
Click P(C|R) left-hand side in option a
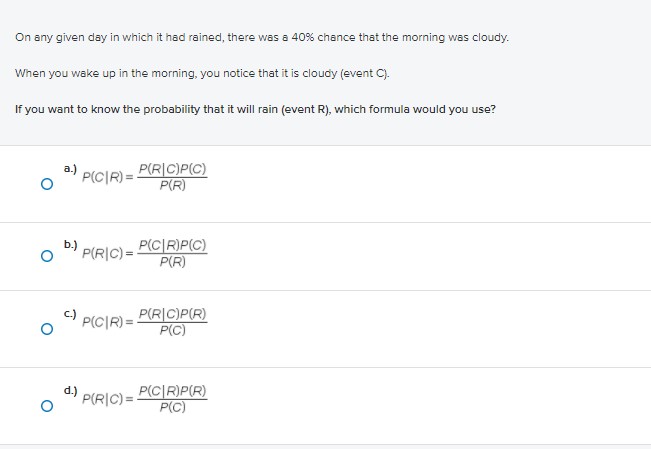pyautogui.click(x=103, y=177)
